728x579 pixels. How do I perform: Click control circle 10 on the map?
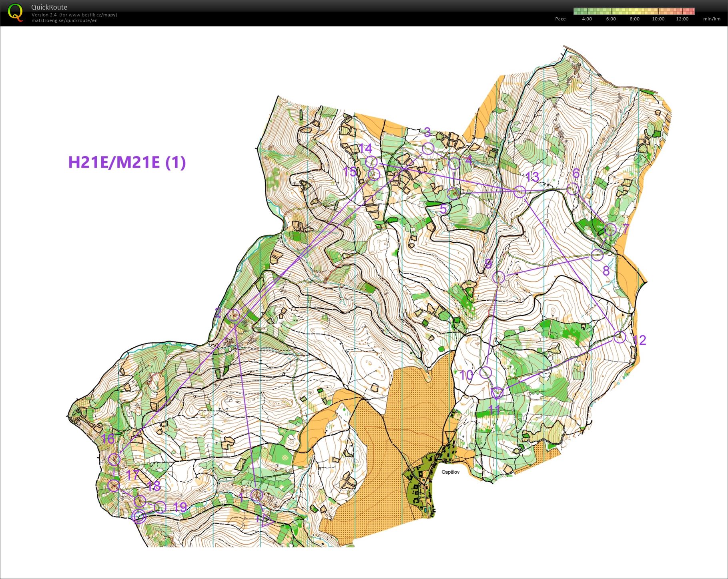(x=485, y=372)
